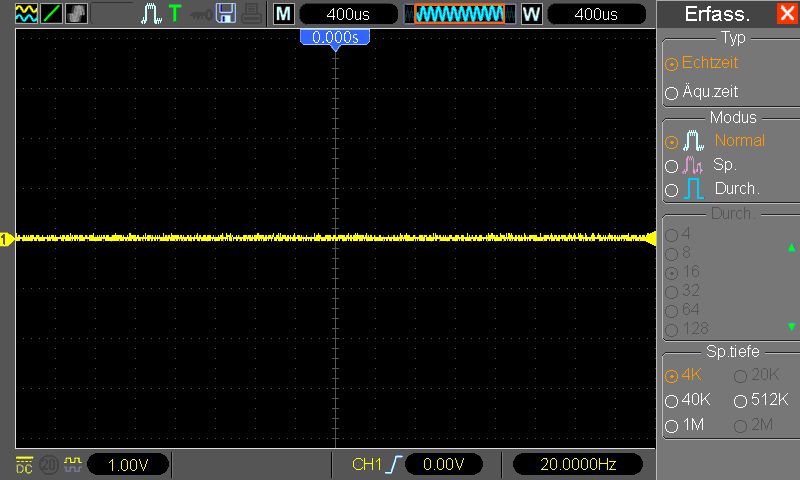This screenshot has height=480, width=800.
Task: Choose 40K memory depth option
Action: 687,401
